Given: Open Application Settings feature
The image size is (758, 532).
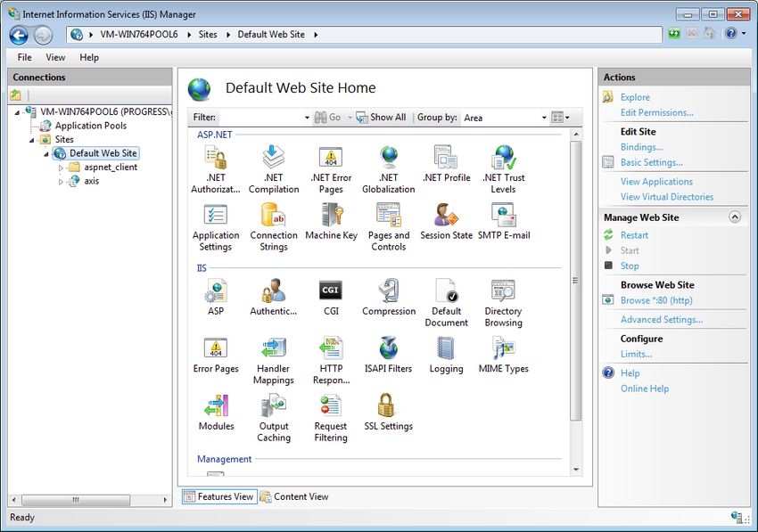Looking at the screenshot, I should (x=216, y=227).
